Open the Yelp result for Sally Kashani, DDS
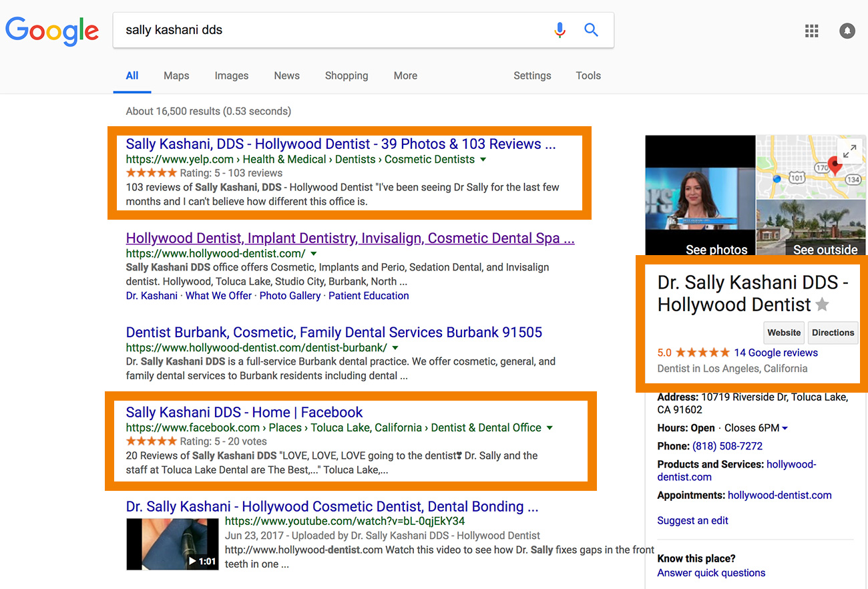 341,144
